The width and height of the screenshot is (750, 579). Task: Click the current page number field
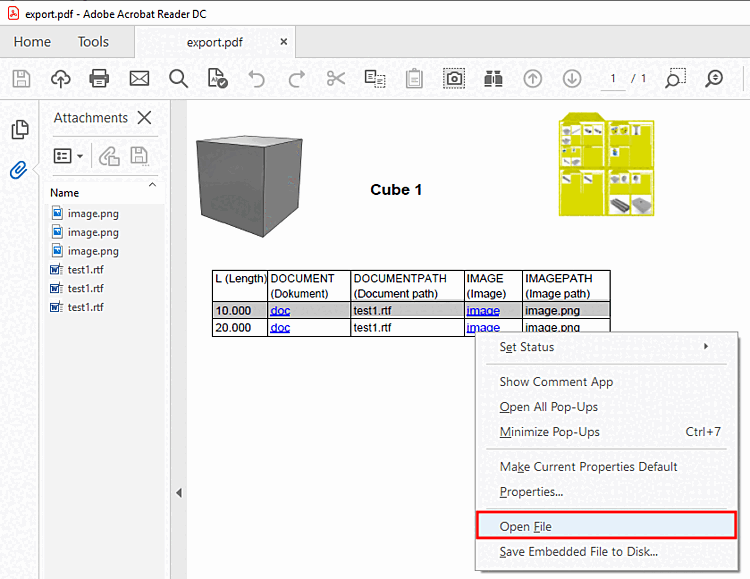pyautogui.click(x=613, y=78)
